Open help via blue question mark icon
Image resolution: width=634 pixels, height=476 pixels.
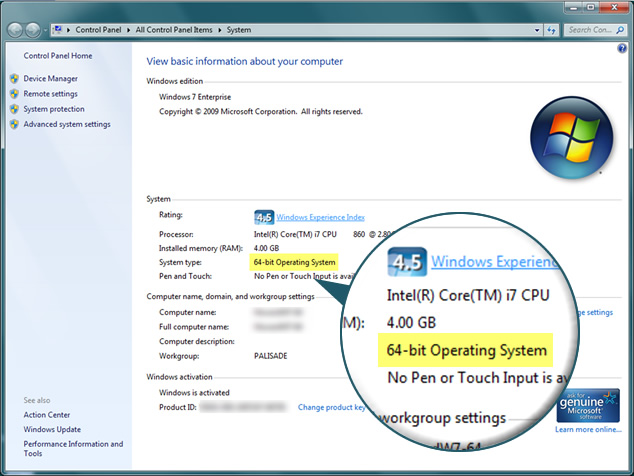click(x=622, y=49)
